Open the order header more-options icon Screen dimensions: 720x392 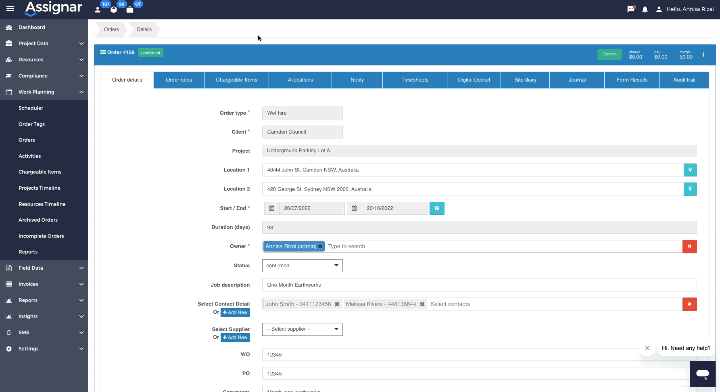pos(703,55)
